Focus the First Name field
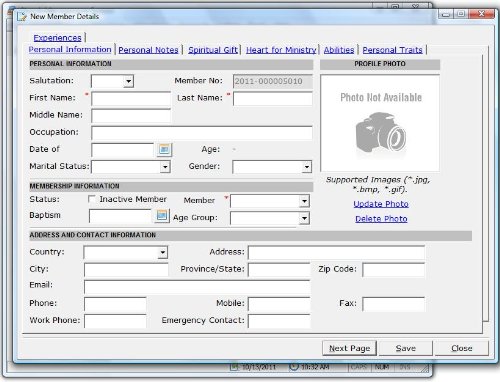This screenshot has height=382, width=500. click(131, 99)
